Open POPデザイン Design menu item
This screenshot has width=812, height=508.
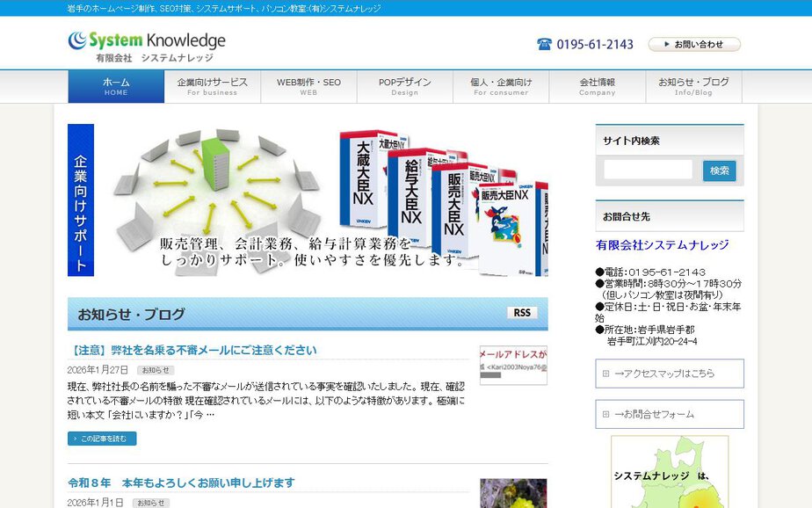(405, 86)
